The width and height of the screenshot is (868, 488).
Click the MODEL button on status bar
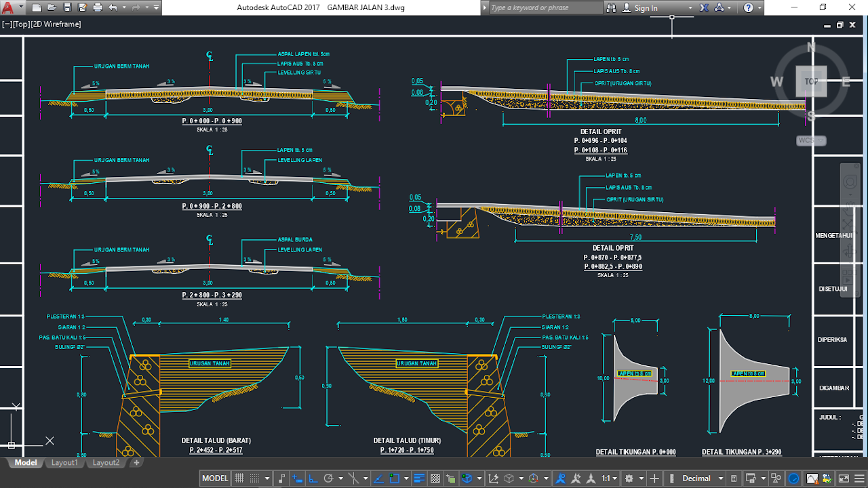click(x=215, y=478)
